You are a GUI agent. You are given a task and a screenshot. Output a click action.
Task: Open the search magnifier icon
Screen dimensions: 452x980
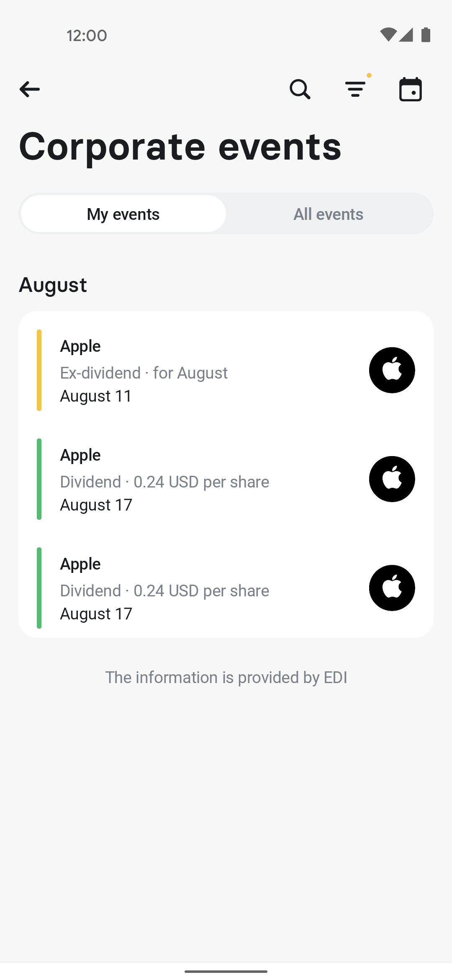pyautogui.click(x=300, y=89)
